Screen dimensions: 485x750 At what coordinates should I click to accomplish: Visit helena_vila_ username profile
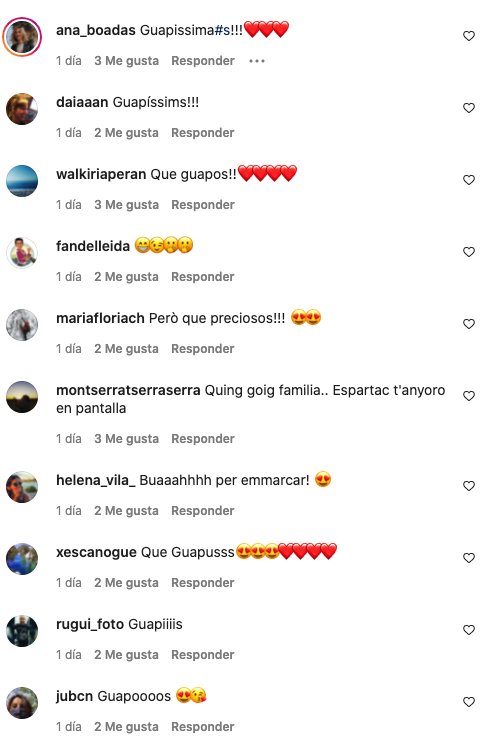tap(96, 480)
